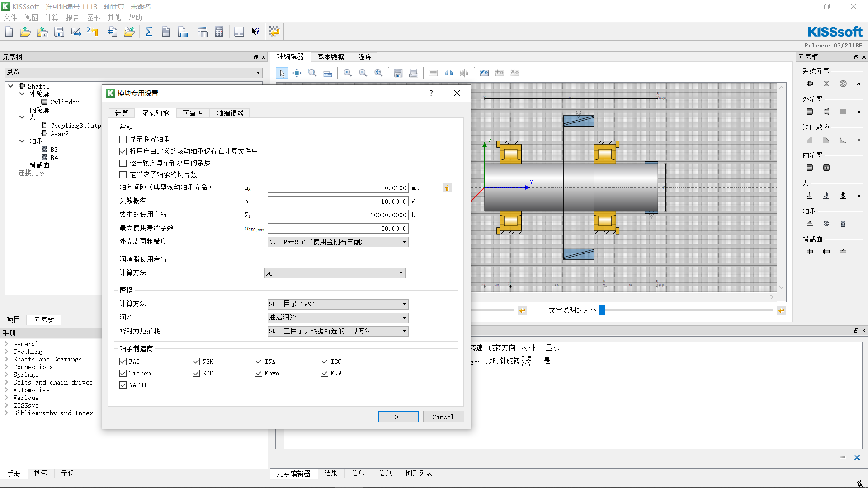Run calculation with the sigma icon
Screen dimensions: 868x488
coord(149,32)
